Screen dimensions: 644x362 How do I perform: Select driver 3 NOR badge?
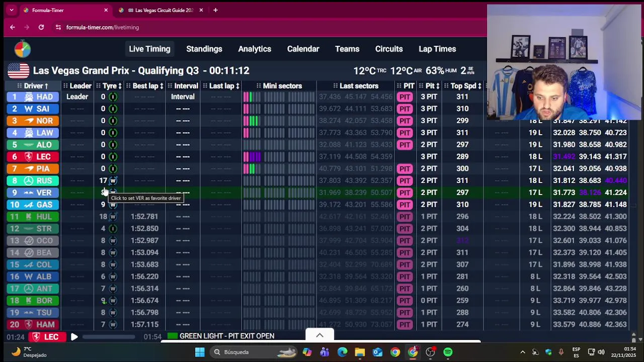[33, 121]
